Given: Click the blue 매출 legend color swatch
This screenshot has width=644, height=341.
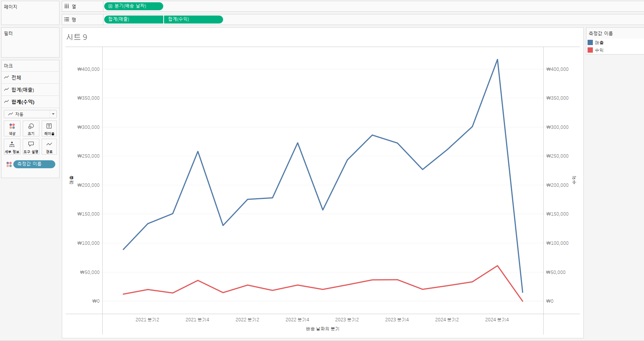Looking at the screenshot, I should (x=590, y=42).
